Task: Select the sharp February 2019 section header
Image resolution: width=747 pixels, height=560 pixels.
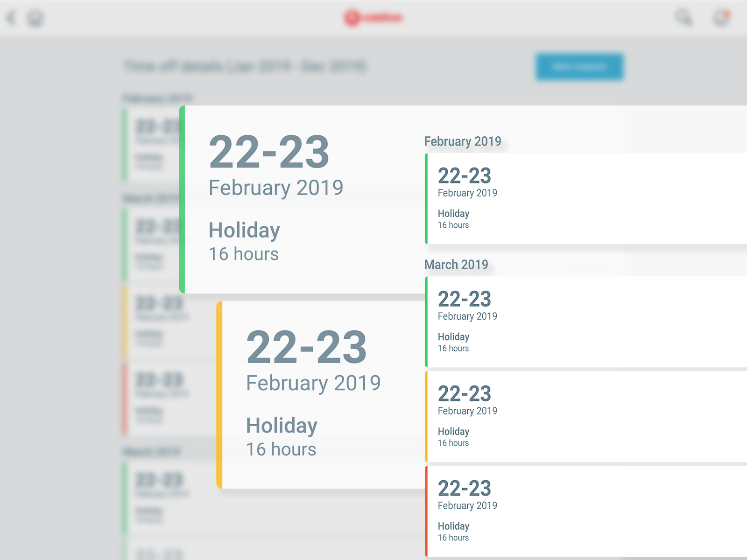Action: (x=462, y=141)
